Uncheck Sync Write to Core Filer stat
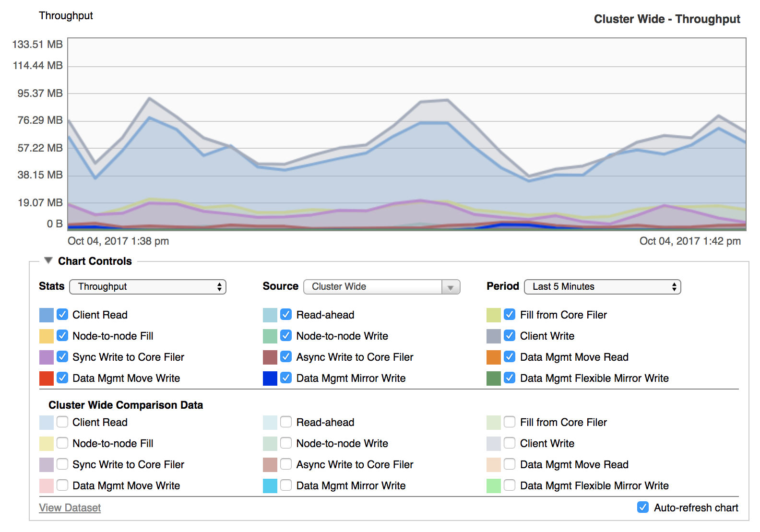The height and width of the screenshot is (532, 760). tap(62, 357)
